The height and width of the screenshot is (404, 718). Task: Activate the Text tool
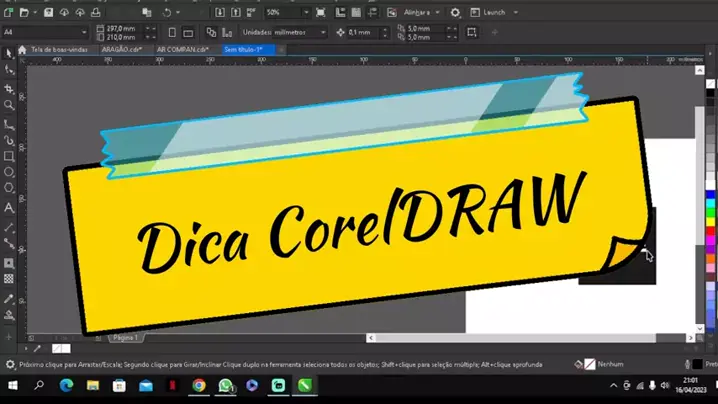tap(9, 207)
